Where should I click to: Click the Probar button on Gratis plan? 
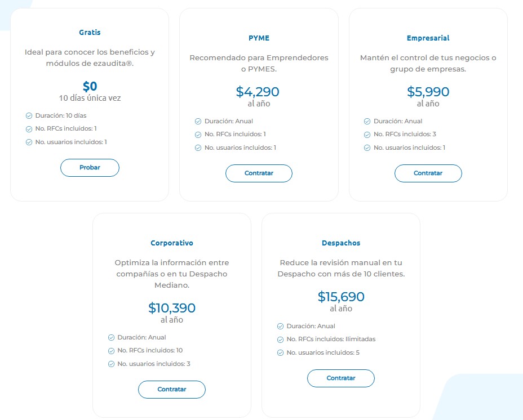click(90, 168)
